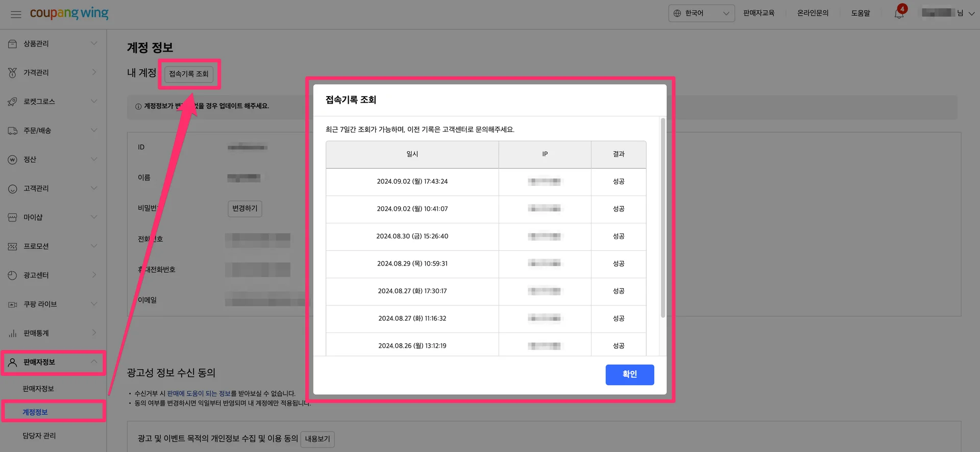The width and height of the screenshot is (980, 452).
Task: Open the 한국어 language dropdown
Action: pos(701,13)
